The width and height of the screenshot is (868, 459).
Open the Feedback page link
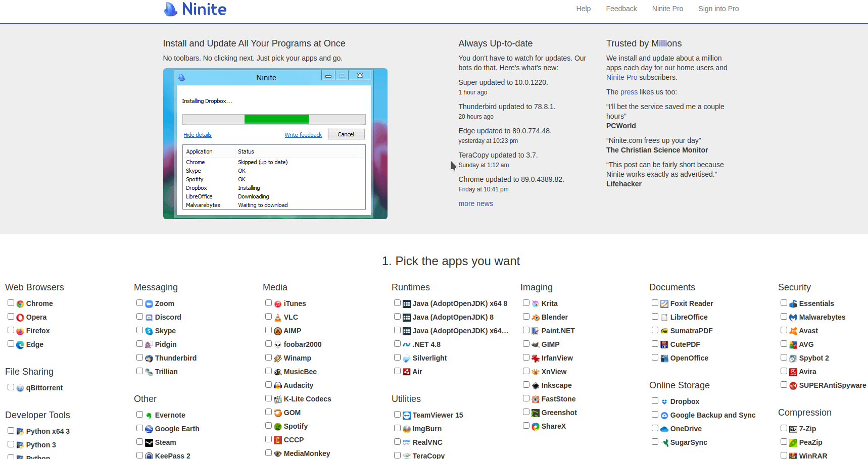point(621,9)
